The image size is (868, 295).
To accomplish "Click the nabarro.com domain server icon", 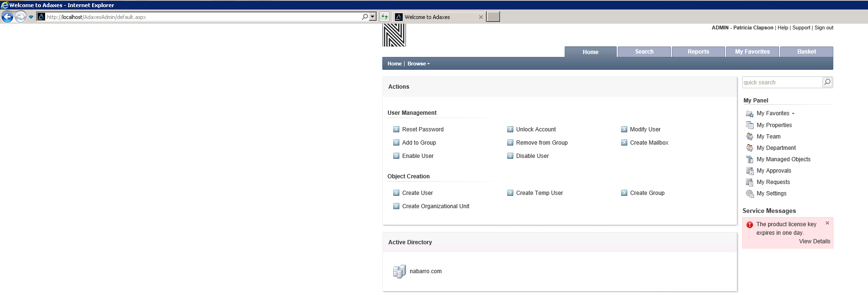I will [x=399, y=271].
